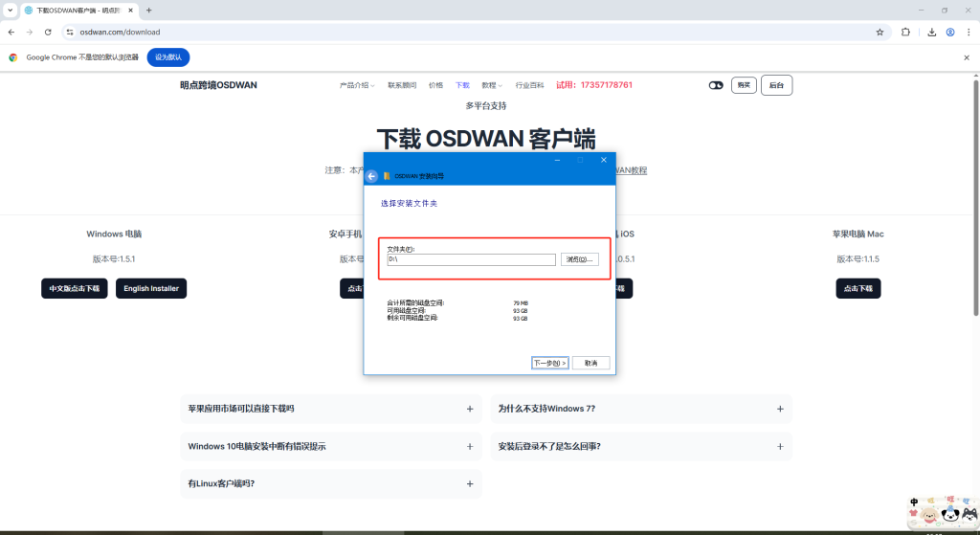Toggle the dark mode switch in header

pos(716,85)
